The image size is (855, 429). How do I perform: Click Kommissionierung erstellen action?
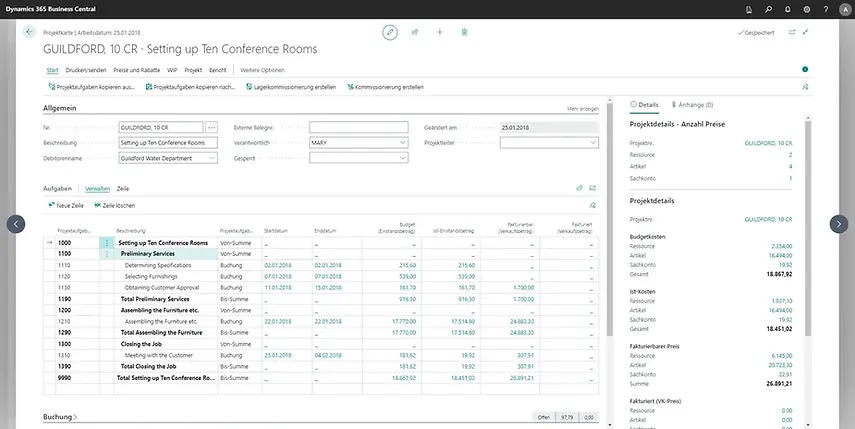coord(386,87)
